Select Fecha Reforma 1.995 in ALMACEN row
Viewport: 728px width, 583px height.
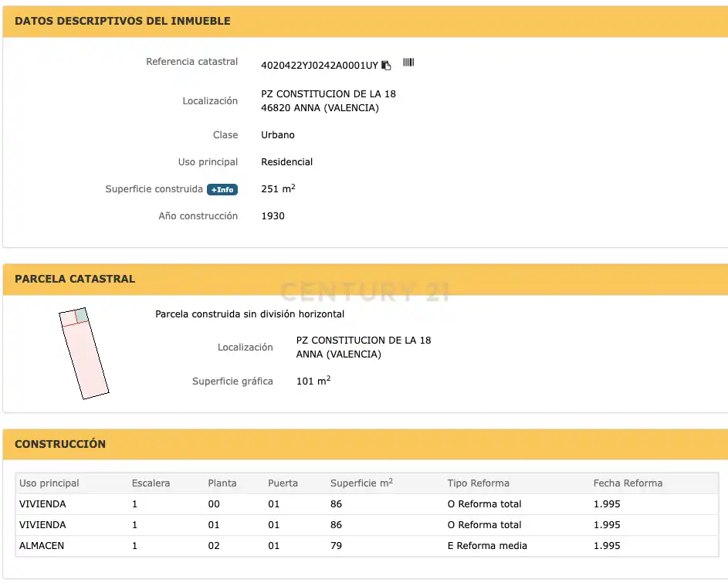coord(607,546)
